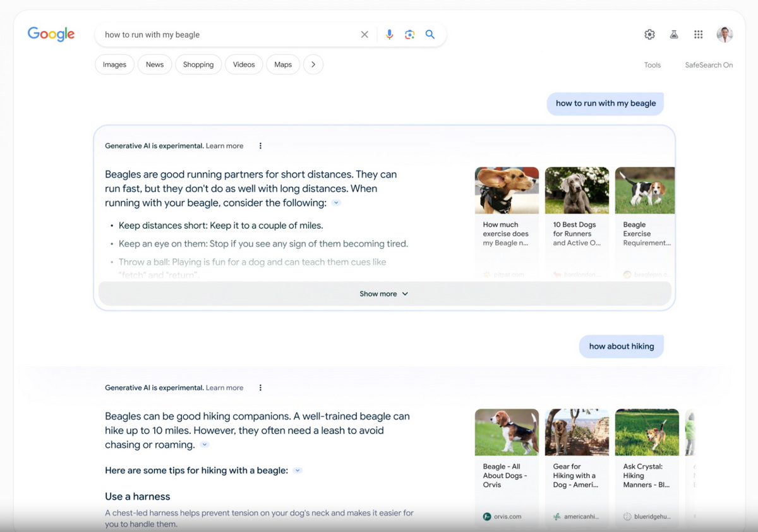Select the Images filter chip

(115, 64)
